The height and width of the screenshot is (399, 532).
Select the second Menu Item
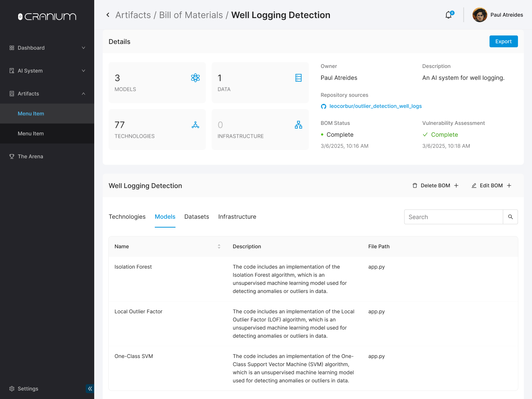click(47, 133)
